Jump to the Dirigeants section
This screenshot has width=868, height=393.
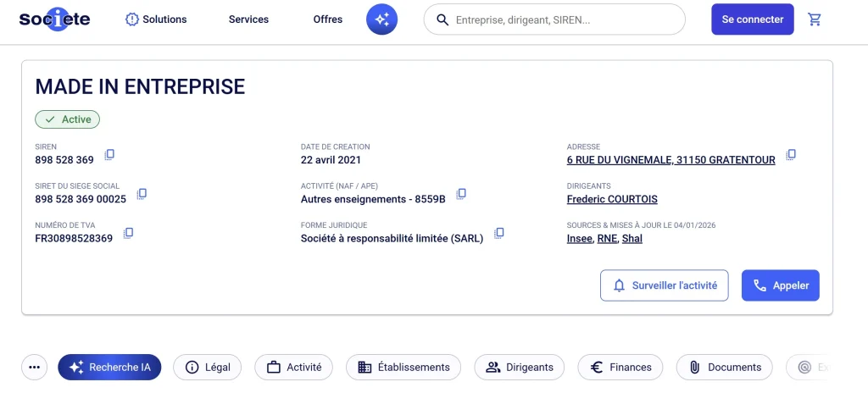(520, 367)
